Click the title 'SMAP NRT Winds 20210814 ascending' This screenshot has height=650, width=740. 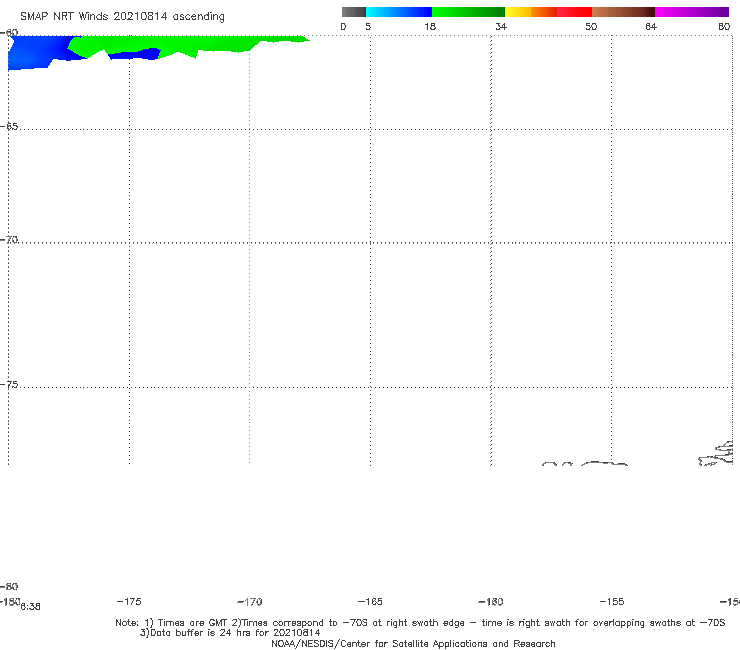pyautogui.click(x=122, y=17)
